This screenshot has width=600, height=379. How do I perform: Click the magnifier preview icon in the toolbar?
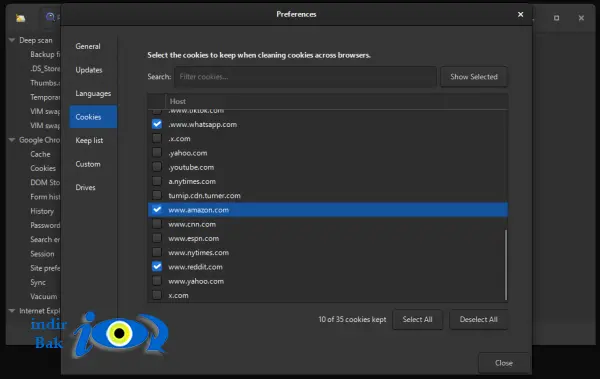50,17
